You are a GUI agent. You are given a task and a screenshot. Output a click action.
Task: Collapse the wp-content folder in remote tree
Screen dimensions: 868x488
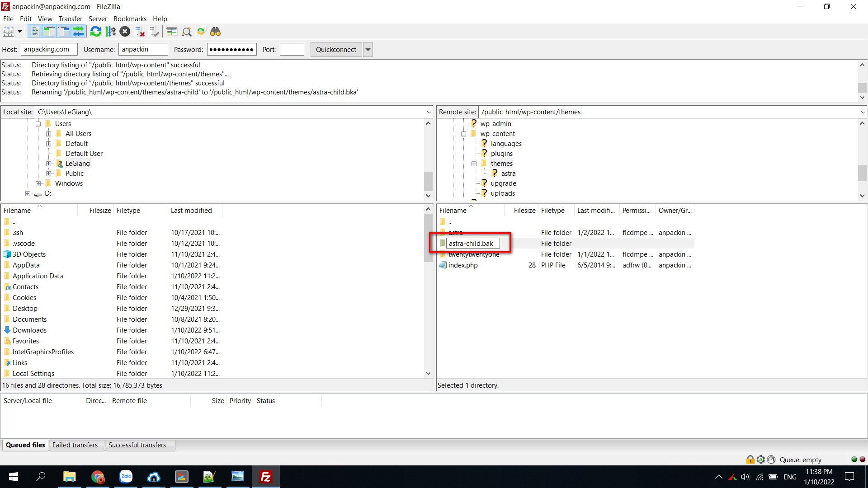pyautogui.click(x=463, y=134)
